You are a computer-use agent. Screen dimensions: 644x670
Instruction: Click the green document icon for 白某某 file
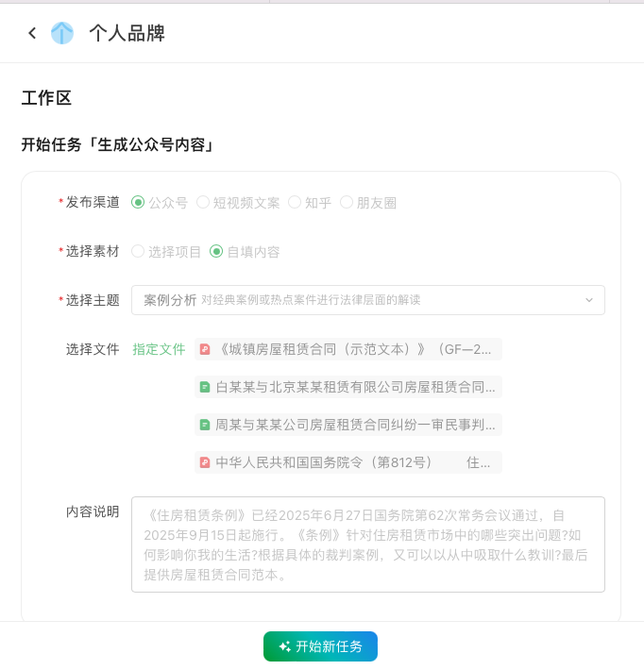point(204,387)
